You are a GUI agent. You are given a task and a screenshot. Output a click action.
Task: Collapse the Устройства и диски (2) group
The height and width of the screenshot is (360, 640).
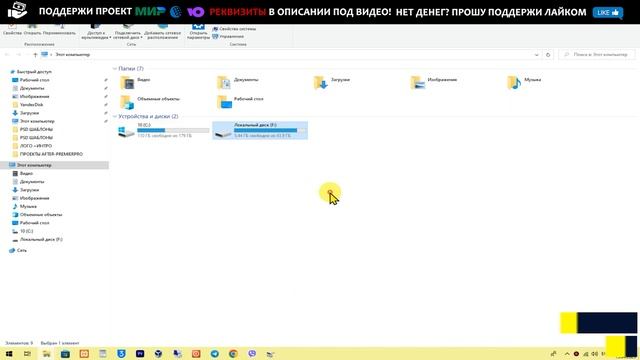point(115,116)
